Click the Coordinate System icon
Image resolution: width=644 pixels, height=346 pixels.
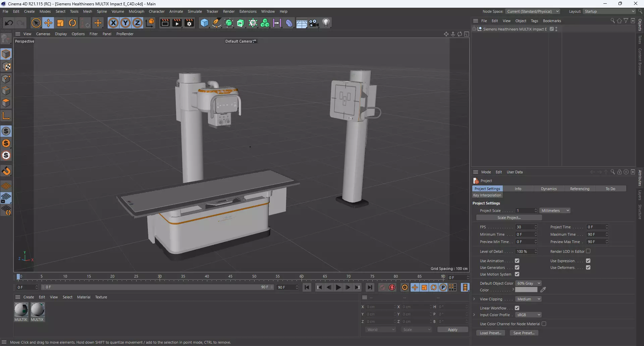[150, 23]
